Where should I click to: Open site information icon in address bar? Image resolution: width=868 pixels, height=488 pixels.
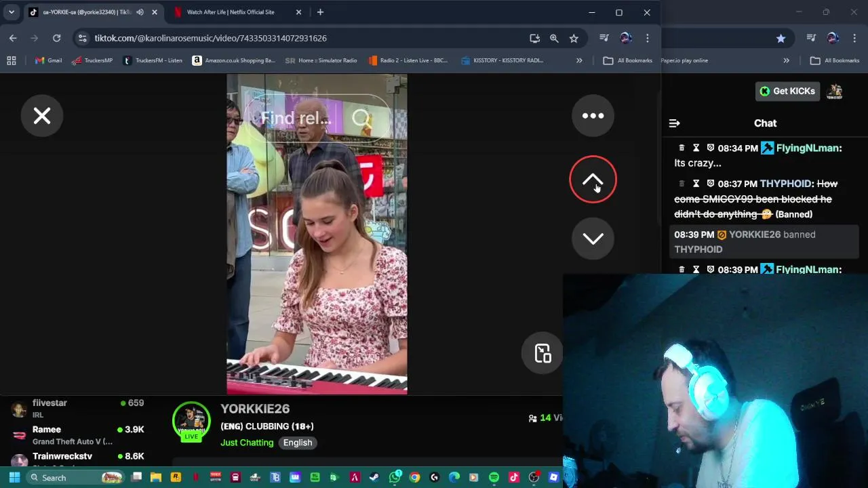point(82,38)
